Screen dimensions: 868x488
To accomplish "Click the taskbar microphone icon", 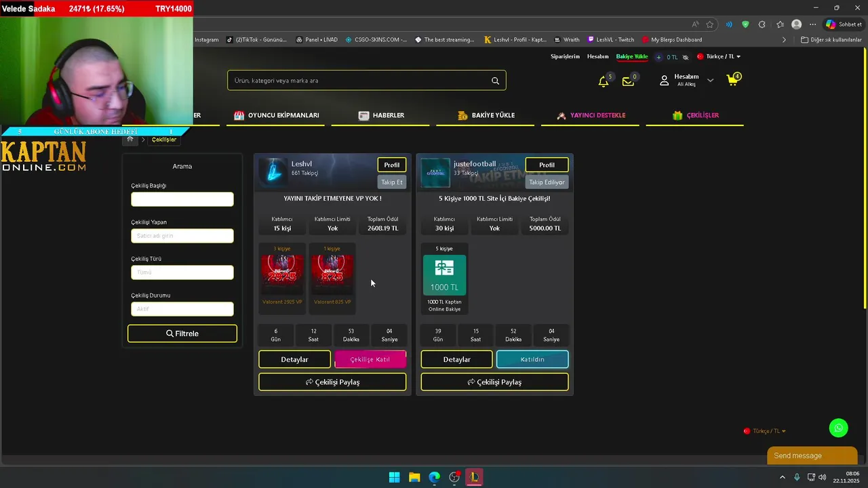I will [797, 477].
